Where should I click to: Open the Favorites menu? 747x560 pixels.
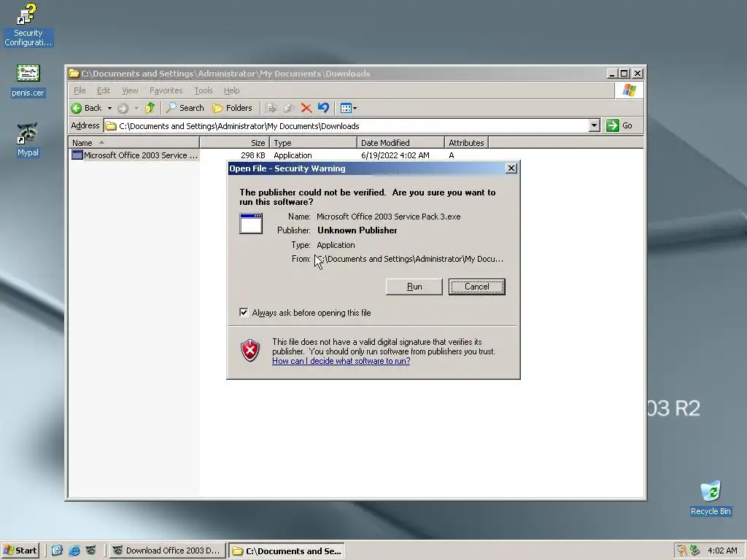[166, 90]
